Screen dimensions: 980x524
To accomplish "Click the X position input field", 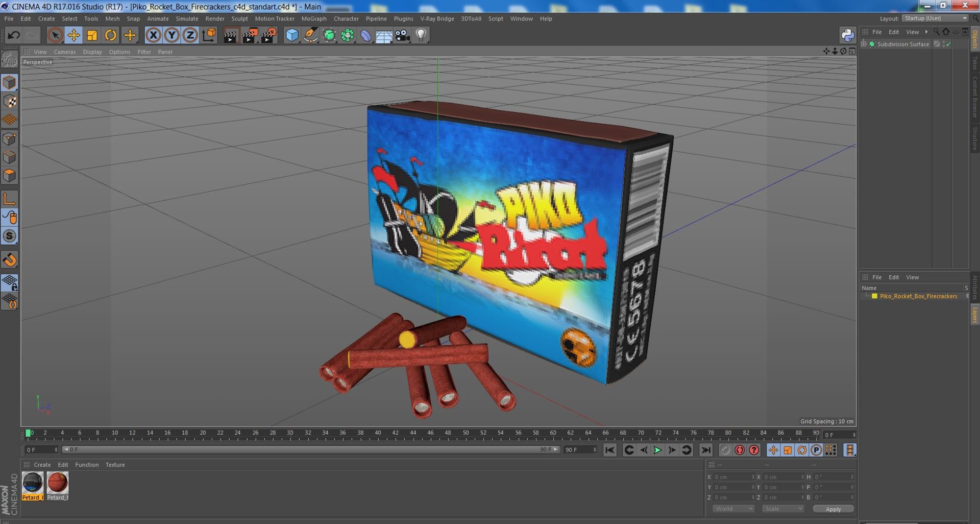I will [x=733, y=477].
